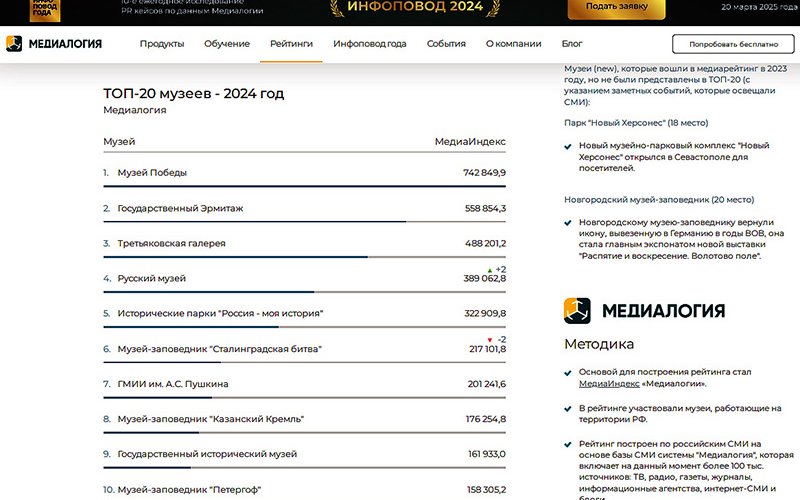Go to Инфоповод года page

tap(370, 44)
